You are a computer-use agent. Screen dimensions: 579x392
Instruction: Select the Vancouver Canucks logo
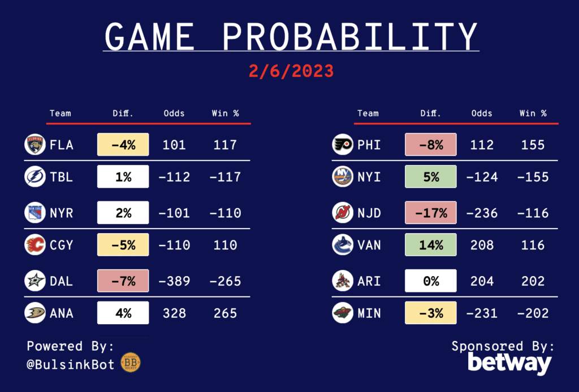point(342,245)
